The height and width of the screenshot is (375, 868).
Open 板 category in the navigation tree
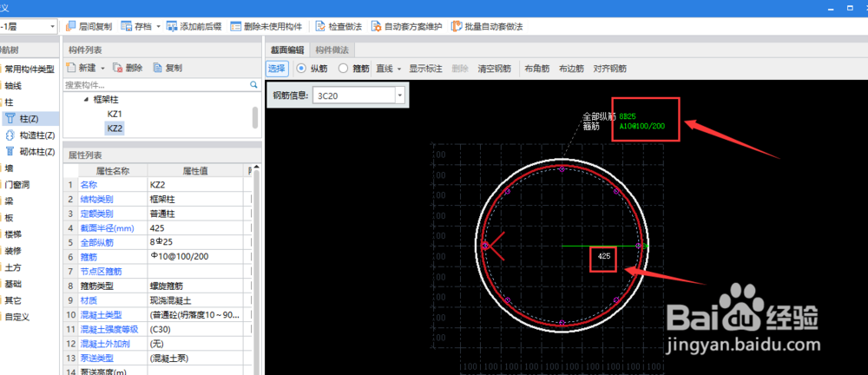click(x=9, y=218)
